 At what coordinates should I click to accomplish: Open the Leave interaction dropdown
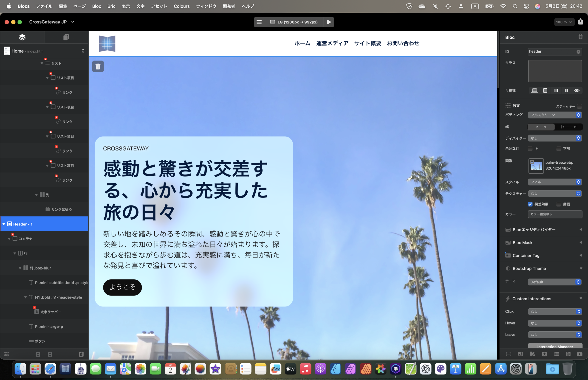pyautogui.click(x=555, y=335)
